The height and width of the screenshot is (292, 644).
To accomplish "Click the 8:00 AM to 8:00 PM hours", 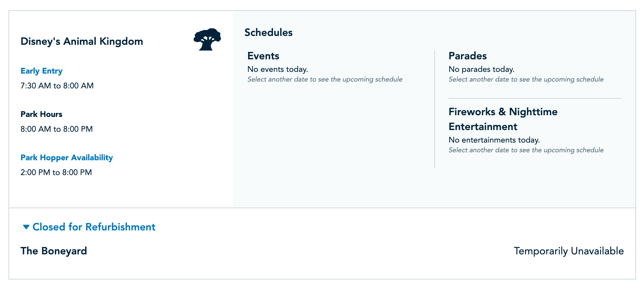I will pos(56,129).
